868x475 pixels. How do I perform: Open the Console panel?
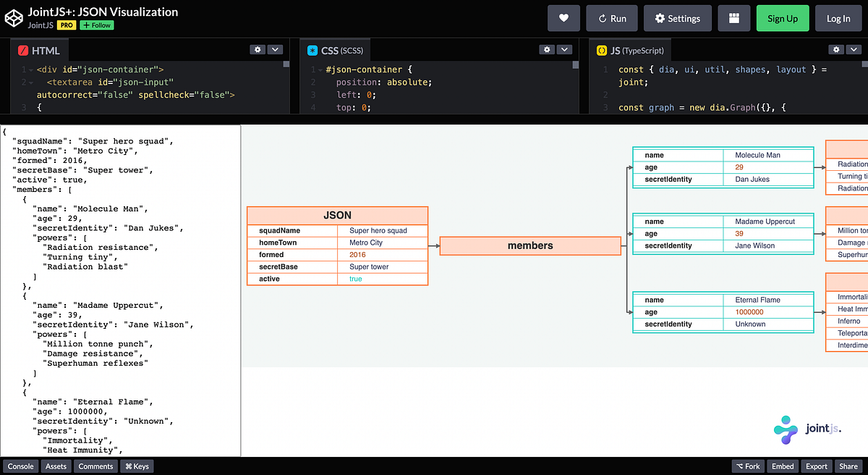click(x=20, y=466)
